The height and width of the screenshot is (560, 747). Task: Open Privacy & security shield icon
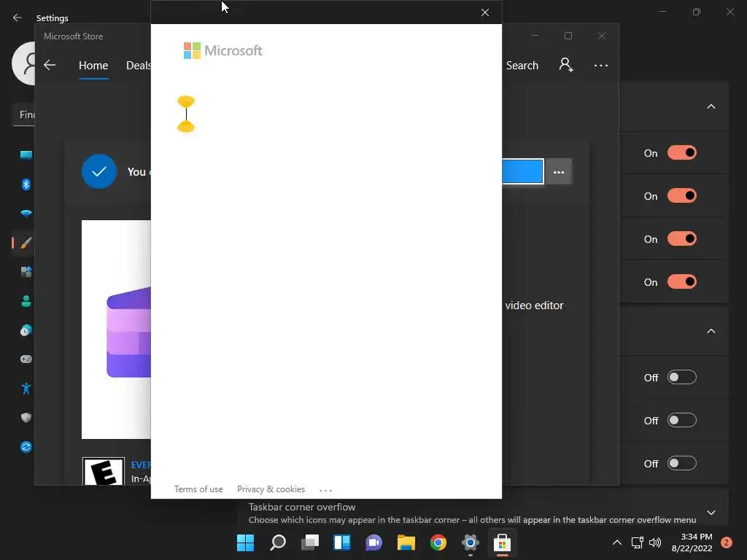point(26,418)
